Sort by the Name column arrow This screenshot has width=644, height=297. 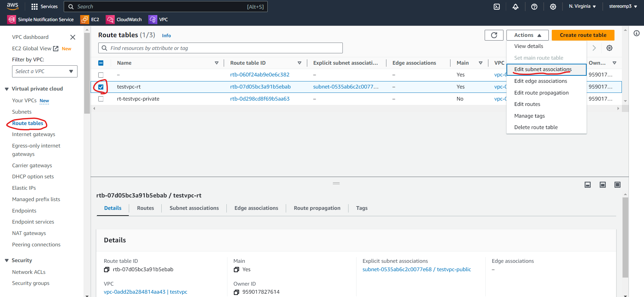(x=217, y=63)
